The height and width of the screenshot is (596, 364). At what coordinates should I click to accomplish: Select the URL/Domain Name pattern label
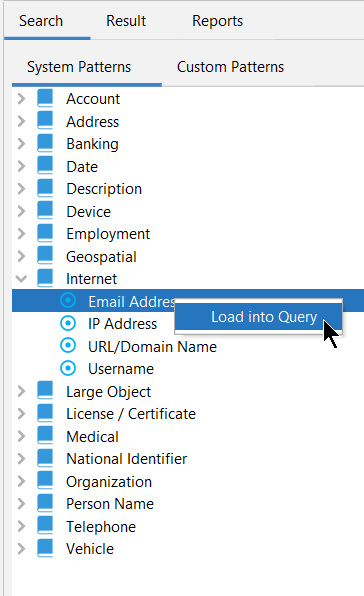(152, 347)
